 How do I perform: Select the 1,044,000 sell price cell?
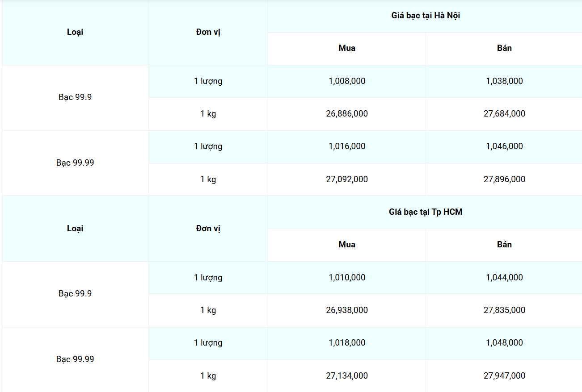[504, 278]
